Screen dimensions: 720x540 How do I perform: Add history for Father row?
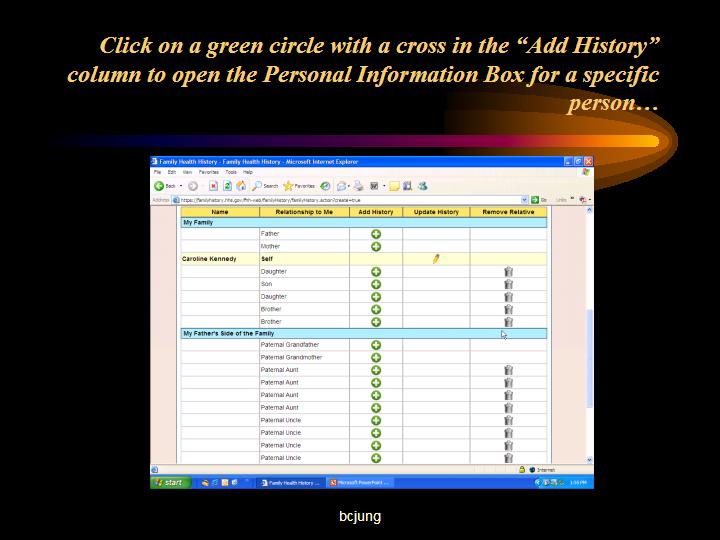click(376, 234)
